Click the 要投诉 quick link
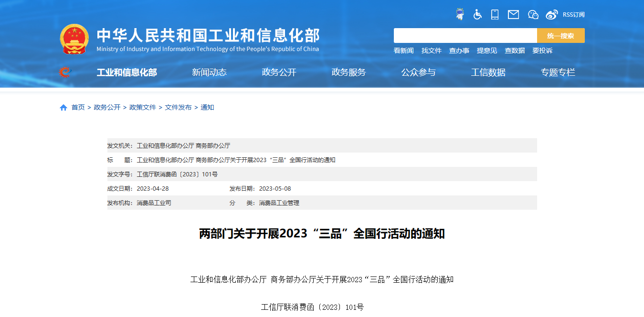644x317 pixels. [x=542, y=51]
